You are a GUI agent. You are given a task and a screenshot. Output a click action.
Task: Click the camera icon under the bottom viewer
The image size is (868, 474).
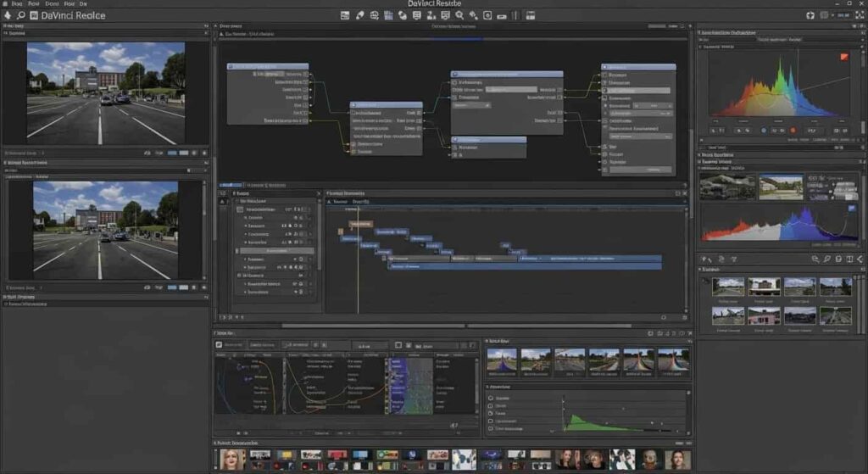[x=147, y=287]
